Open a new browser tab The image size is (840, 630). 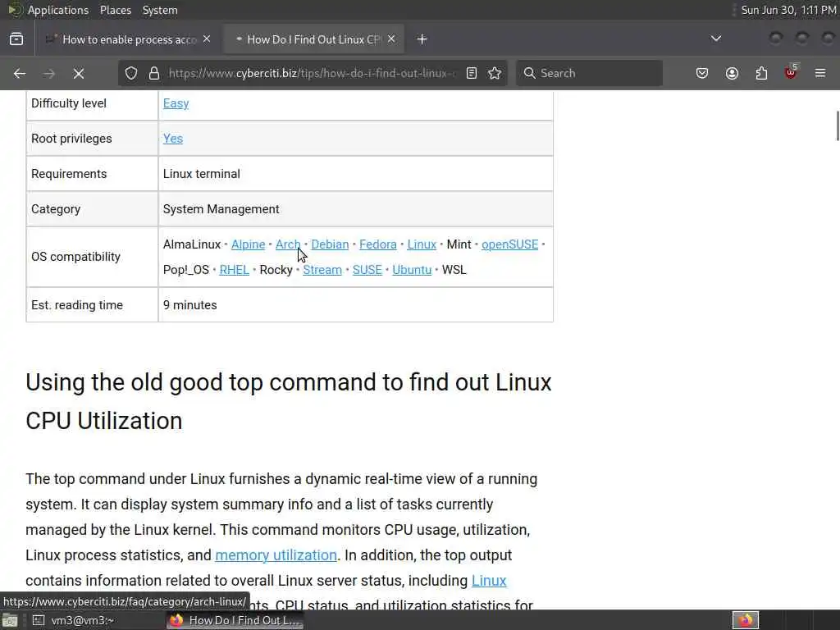click(422, 39)
